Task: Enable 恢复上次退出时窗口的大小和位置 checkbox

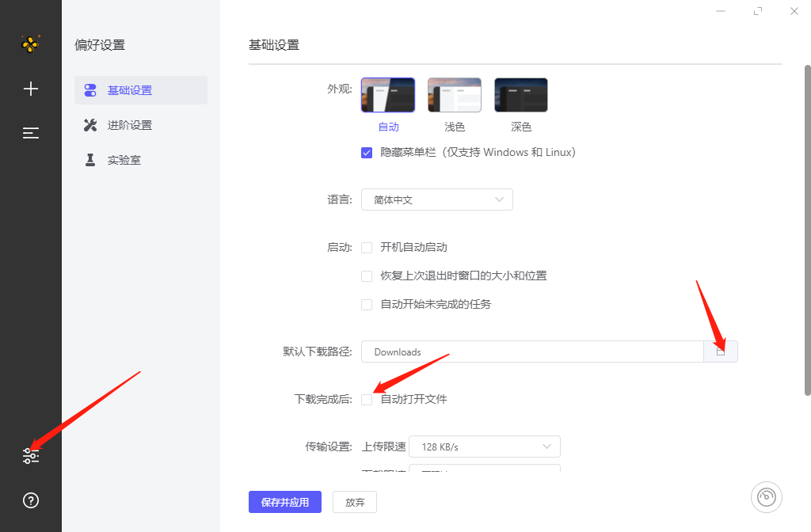Action: [367, 276]
